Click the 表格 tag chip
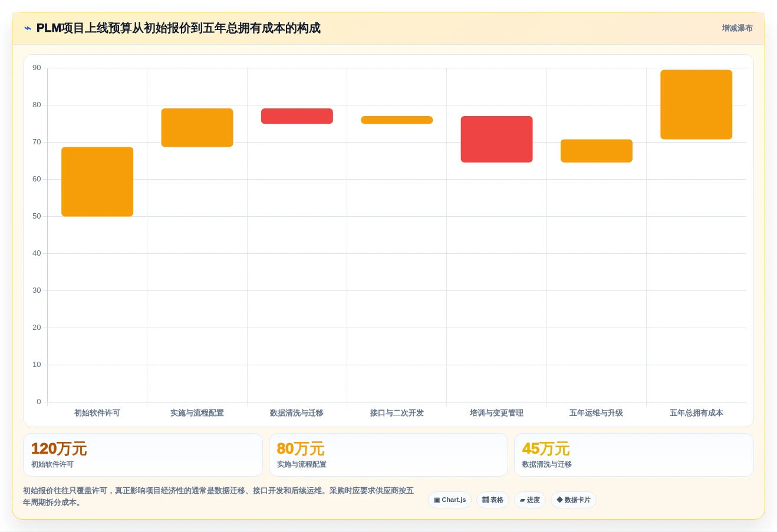This screenshot has width=777, height=532. click(493, 500)
